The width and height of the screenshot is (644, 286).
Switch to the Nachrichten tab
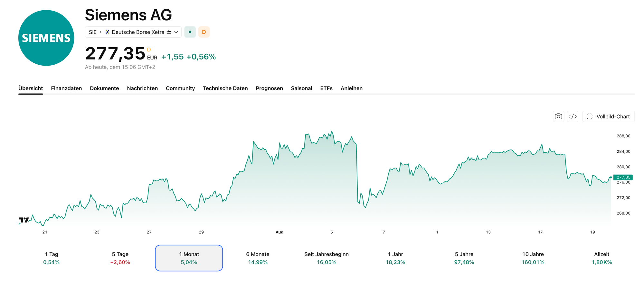pyautogui.click(x=142, y=88)
